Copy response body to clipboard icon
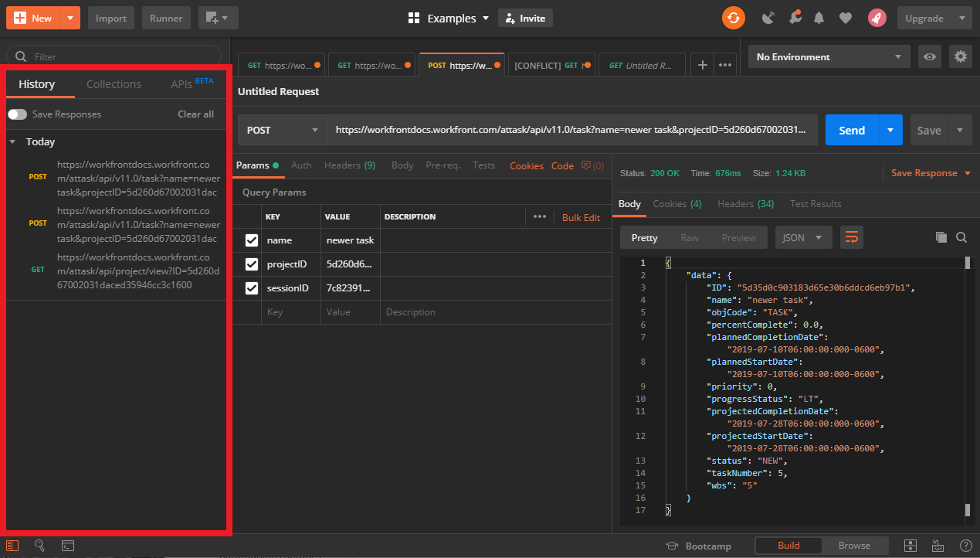This screenshot has height=558, width=980. click(941, 237)
